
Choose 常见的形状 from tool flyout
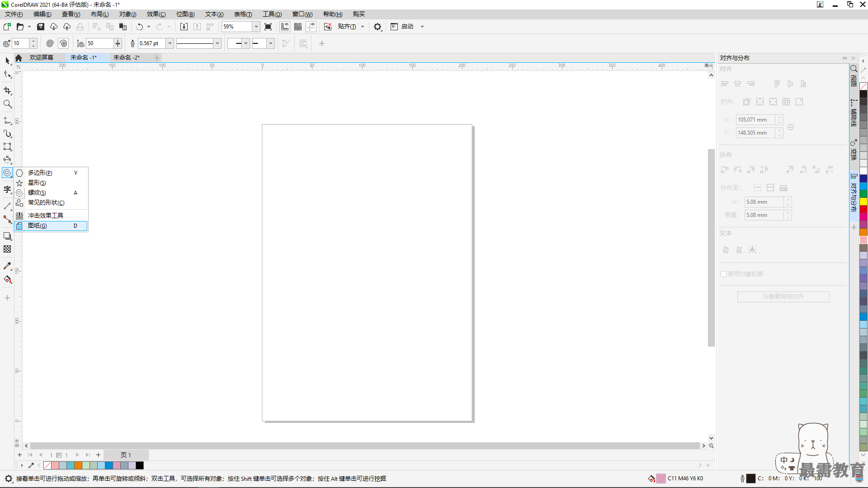[x=51, y=202]
